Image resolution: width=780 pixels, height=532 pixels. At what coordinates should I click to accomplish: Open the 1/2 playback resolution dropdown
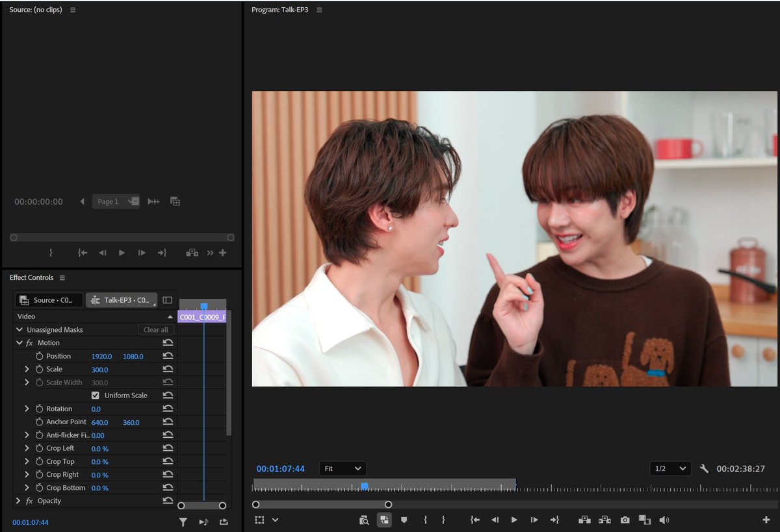pos(670,468)
